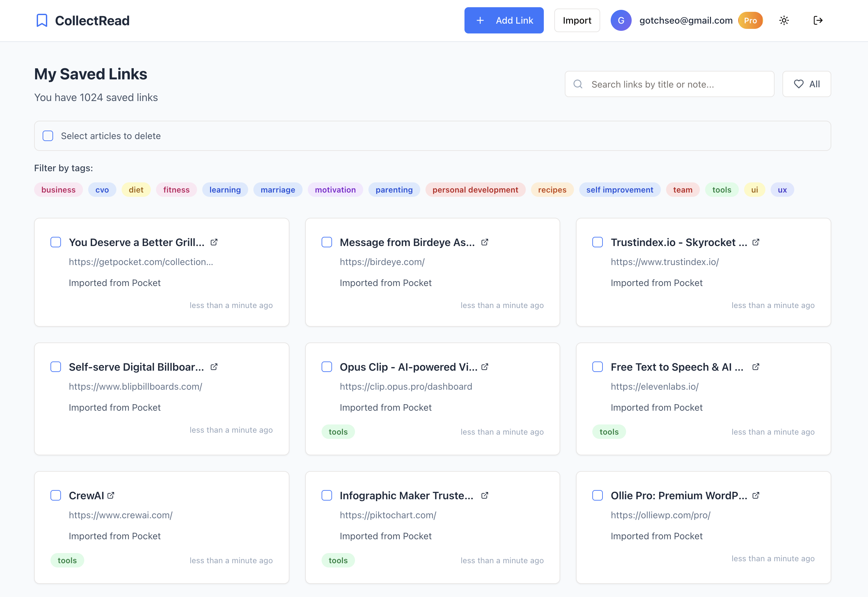The image size is (868, 597).
Task: Check the CrewAI card
Action: 56,496
